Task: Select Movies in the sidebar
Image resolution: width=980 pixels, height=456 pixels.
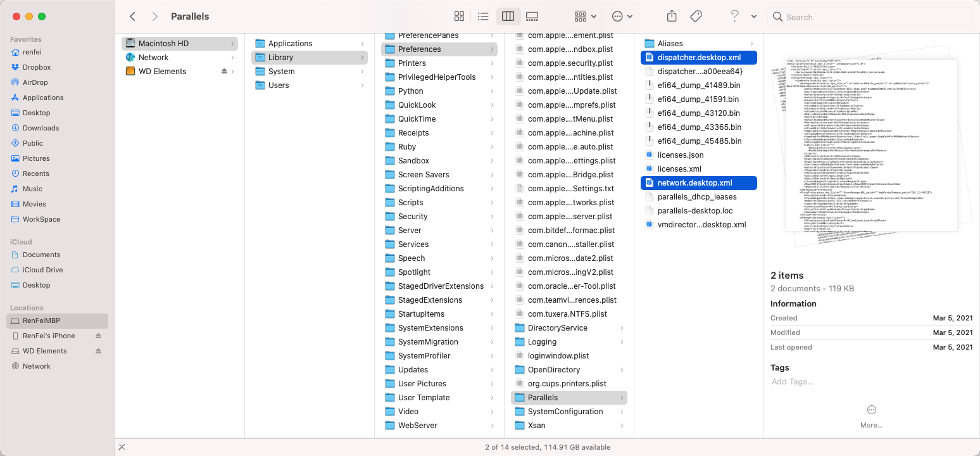Action: pos(57,204)
